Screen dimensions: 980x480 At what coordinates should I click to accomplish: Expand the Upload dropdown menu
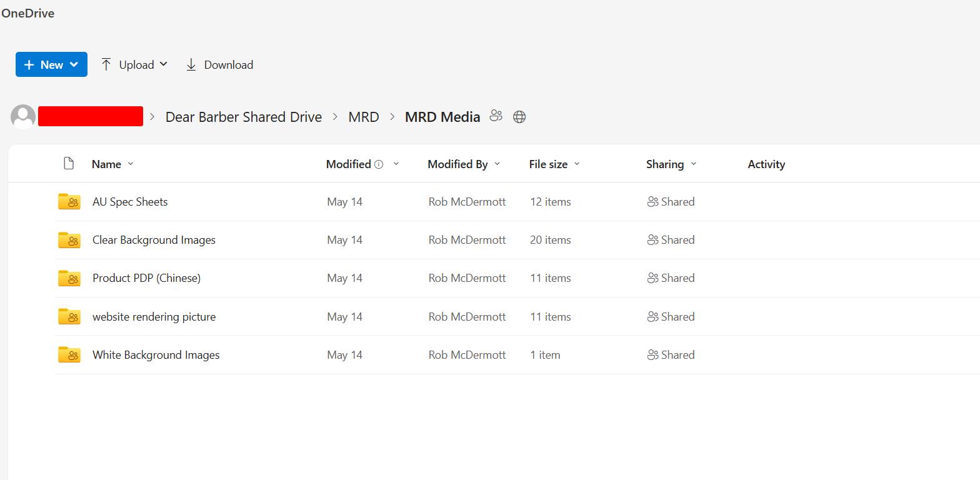(x=134, y=64)
